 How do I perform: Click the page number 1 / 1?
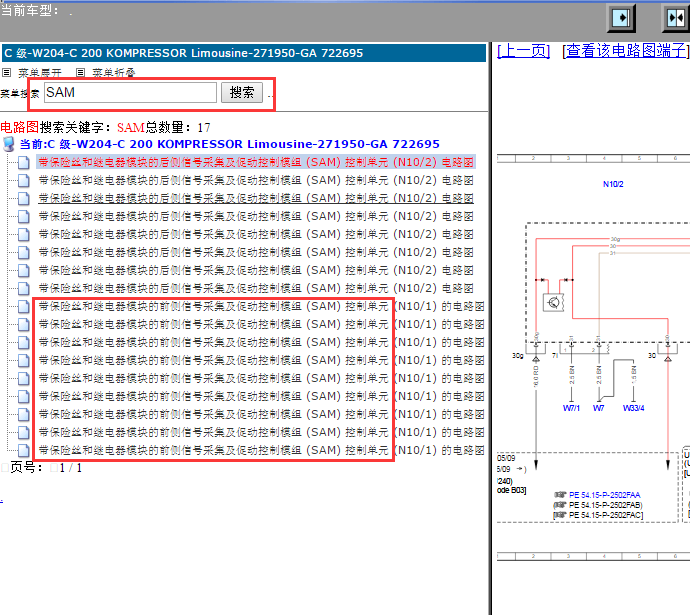coord(70,468)
